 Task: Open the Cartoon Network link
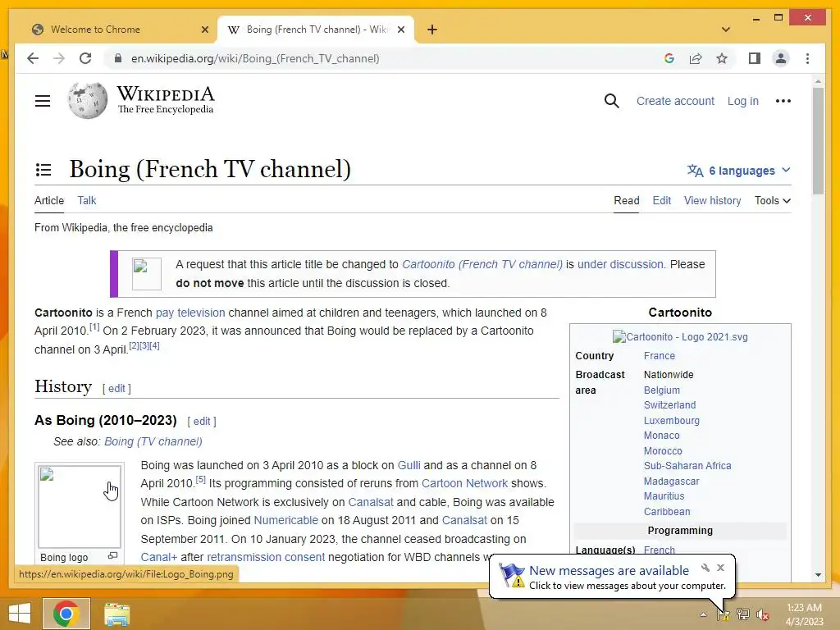(x=464, y=483)
